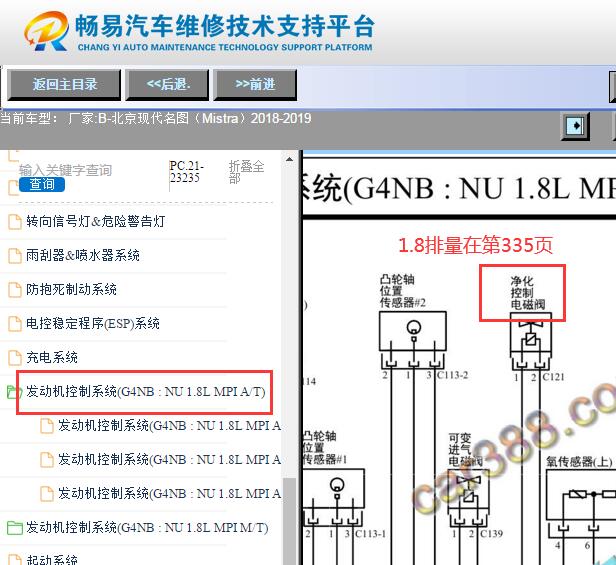Click page icon beside 转向信号灯&危险警告灯
The image size is (616, 565).
tap(15, 222)
